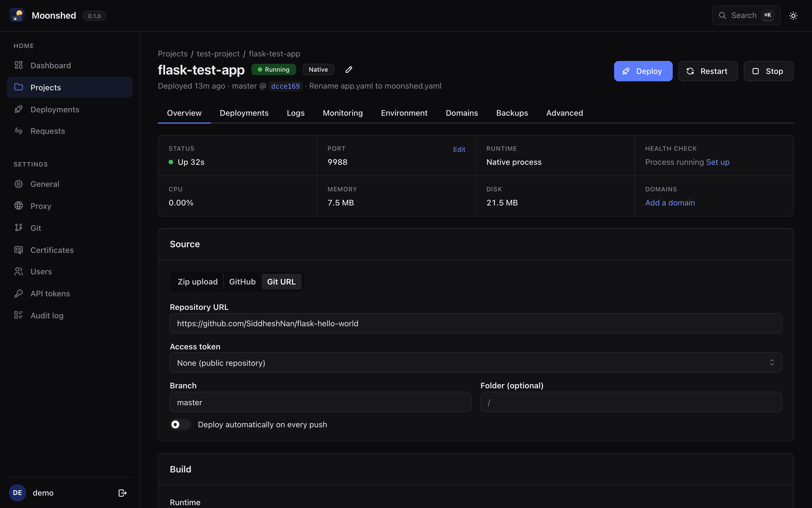Switch to the Logs tab

pyautogui.click(x=295, y=113)
